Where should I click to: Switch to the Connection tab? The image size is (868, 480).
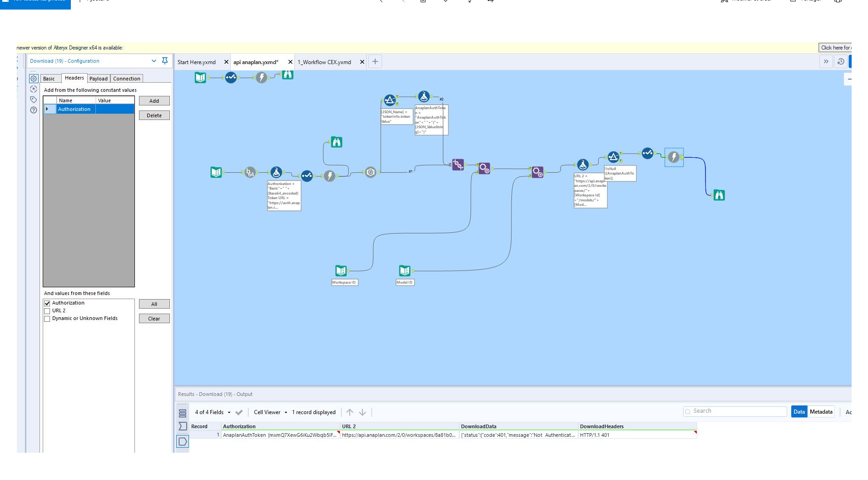coord(127,79)
